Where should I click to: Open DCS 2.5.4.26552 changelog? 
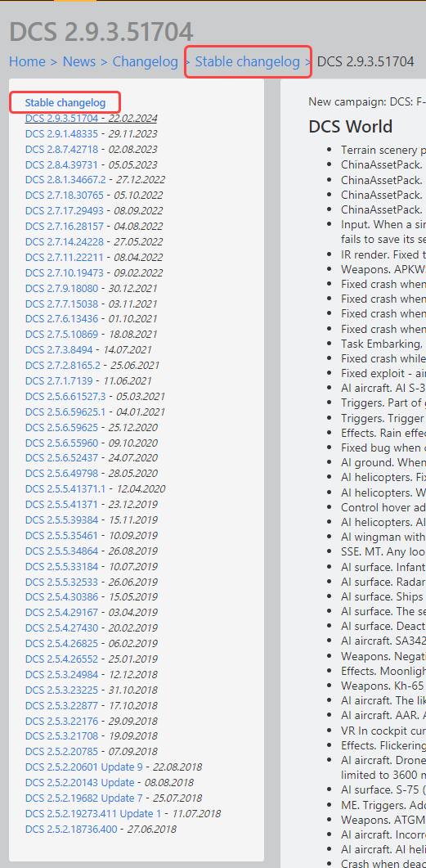(x=61, y=659)
